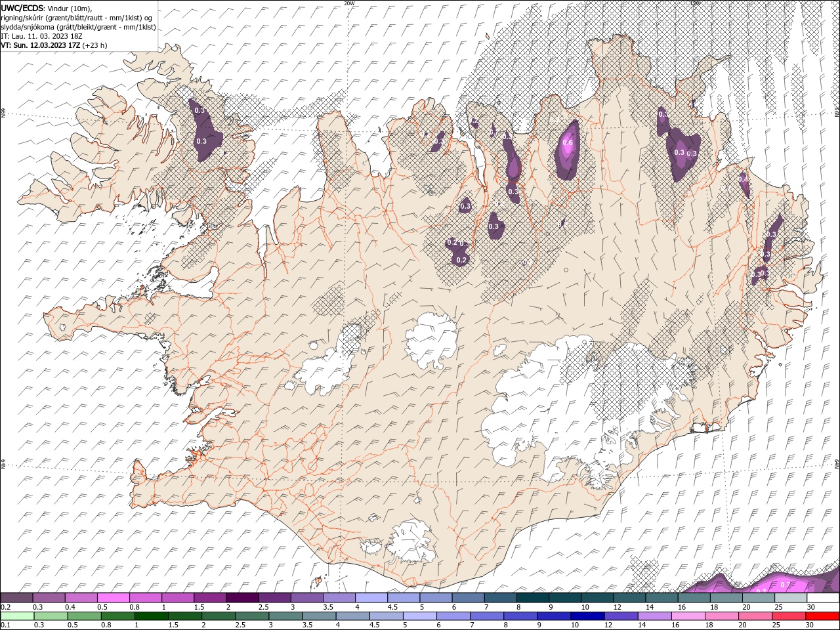Click the 'slydda/snjókoma' legend description line

point(78,27)
